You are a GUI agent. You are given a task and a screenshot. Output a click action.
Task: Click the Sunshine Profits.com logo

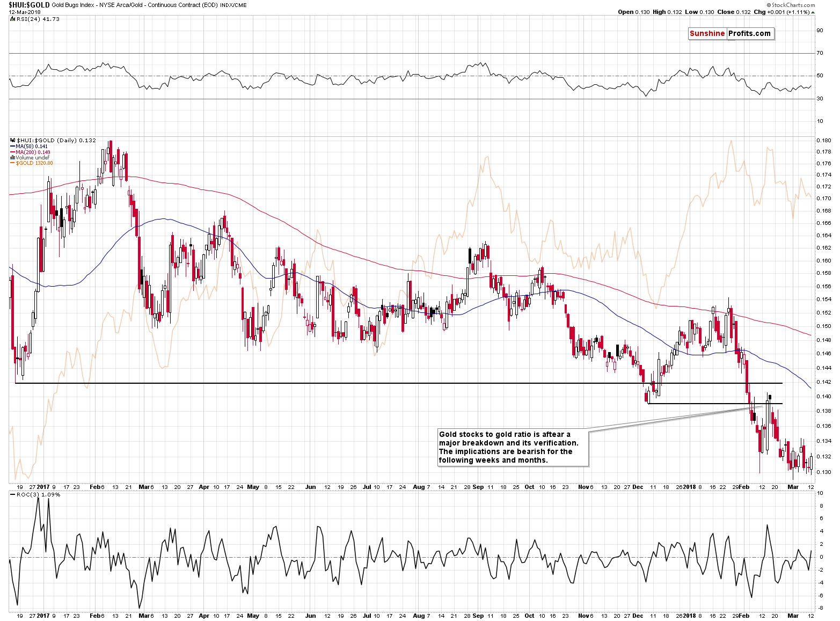pyautogui.click(x=731, y=33)
